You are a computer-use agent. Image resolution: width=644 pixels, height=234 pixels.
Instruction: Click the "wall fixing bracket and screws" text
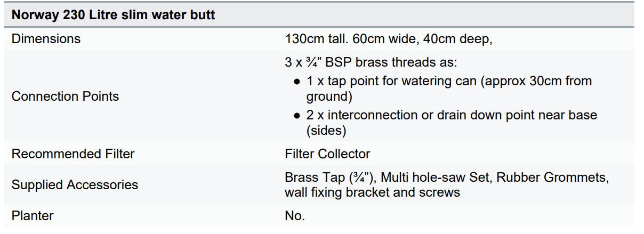point(372,192)
